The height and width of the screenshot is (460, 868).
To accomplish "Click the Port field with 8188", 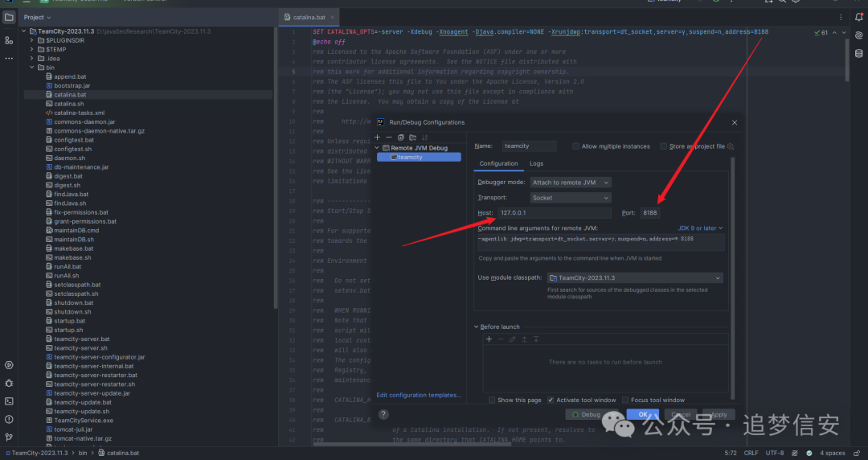I will click(650, 213).
